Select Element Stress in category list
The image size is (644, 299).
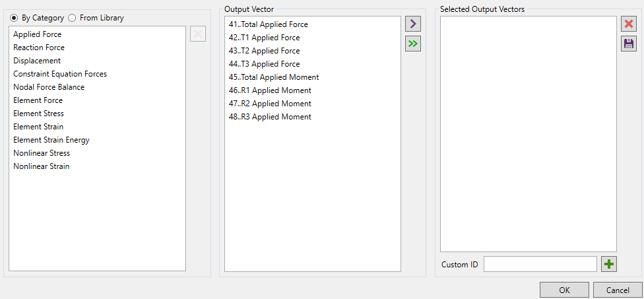point(38,114)
